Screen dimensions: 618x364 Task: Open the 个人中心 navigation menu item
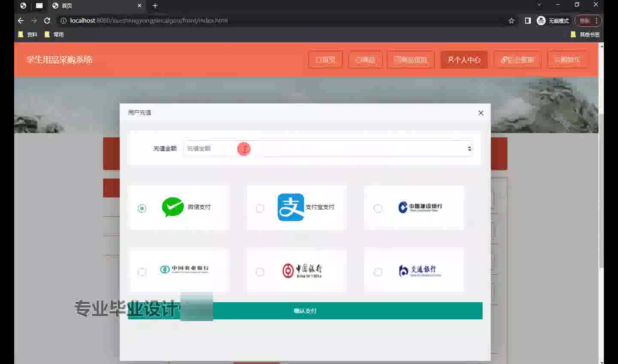[x=464, y=60]
